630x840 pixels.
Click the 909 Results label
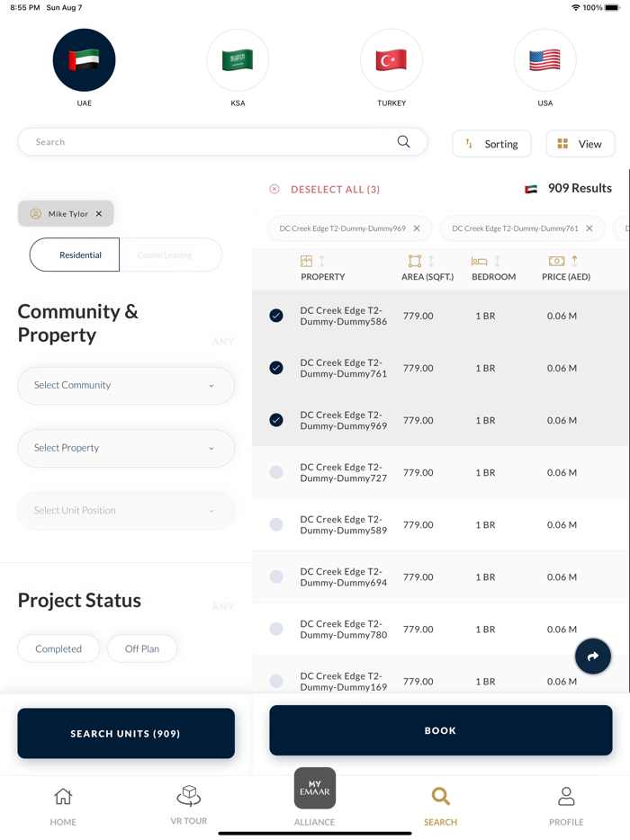pyautogui.click(x=580, y=188)
